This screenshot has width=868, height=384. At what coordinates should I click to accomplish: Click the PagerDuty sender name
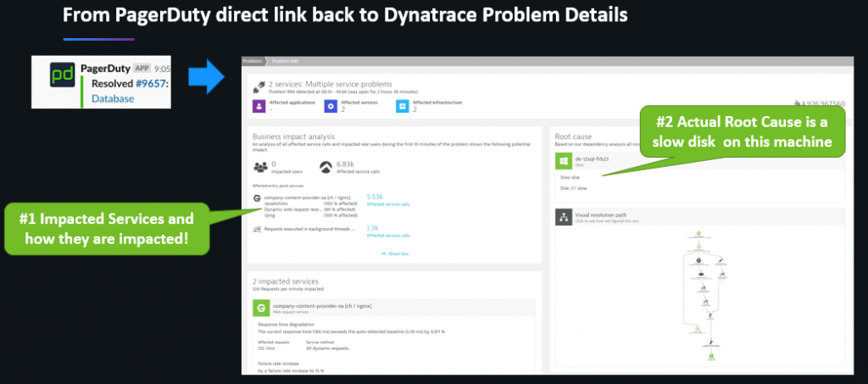click(x=106, y=69)
